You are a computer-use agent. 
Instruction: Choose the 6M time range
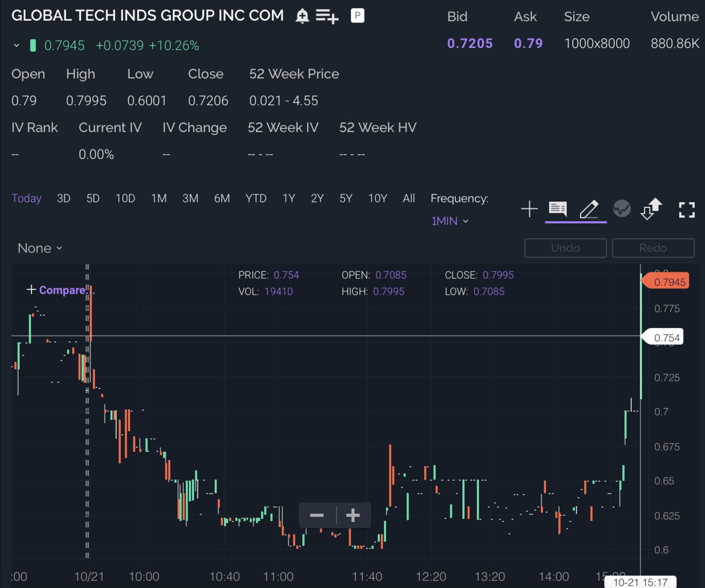click(x=222, y=198)
